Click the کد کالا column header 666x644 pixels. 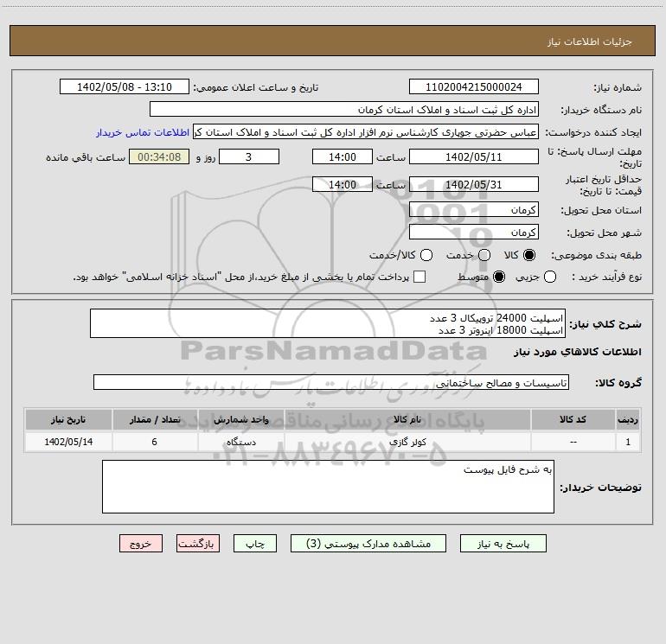573,419
